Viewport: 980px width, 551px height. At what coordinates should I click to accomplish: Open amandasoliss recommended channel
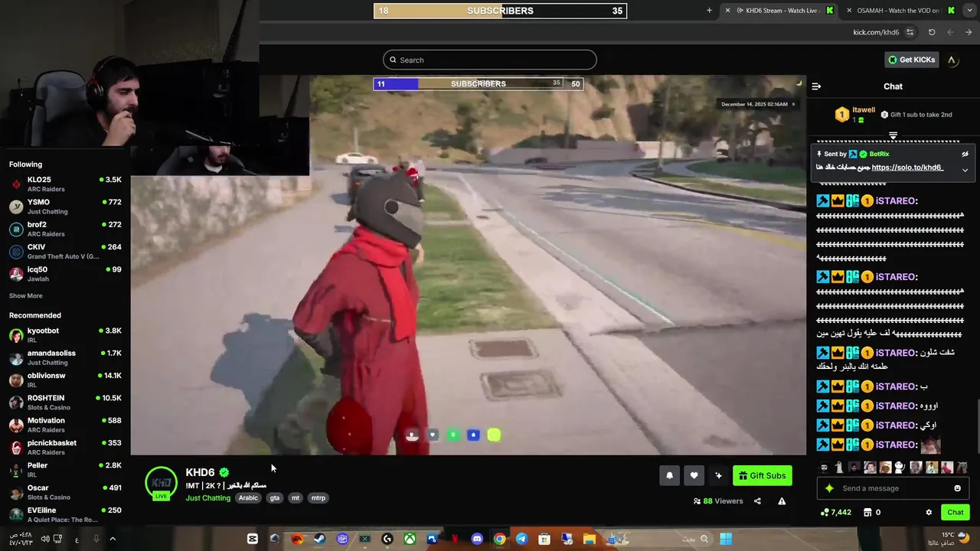[x=65, y=357]
